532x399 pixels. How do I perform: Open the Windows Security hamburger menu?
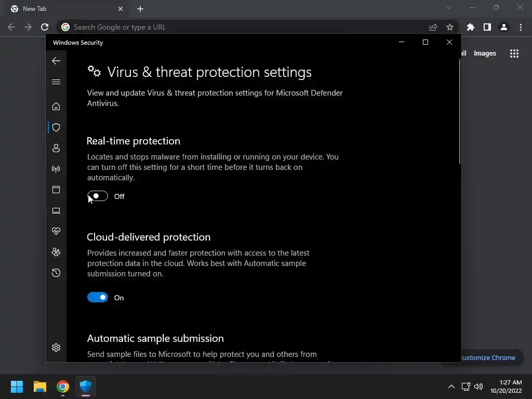pyautogui.click(x=56, y=82)
